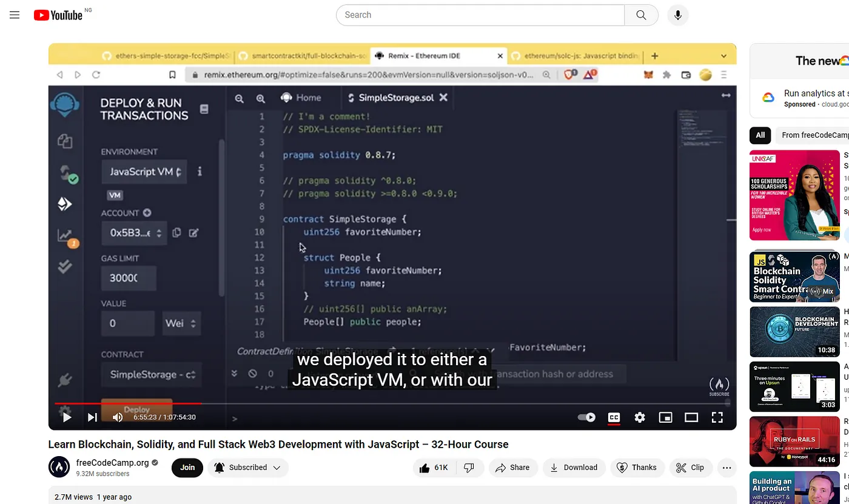849x504 pixels.
Task: Click the Join membership button
Action: [x=187, y=468]
